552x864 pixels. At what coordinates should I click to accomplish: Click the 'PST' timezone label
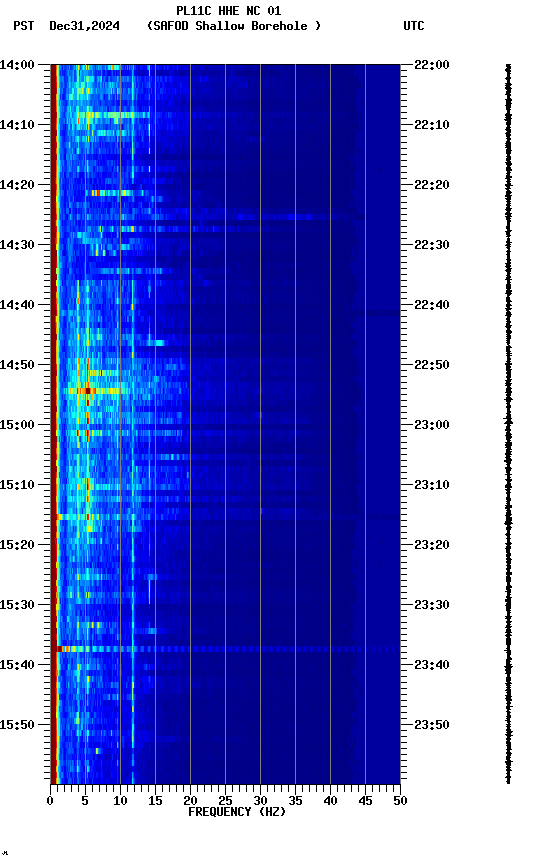click(24, 26)
